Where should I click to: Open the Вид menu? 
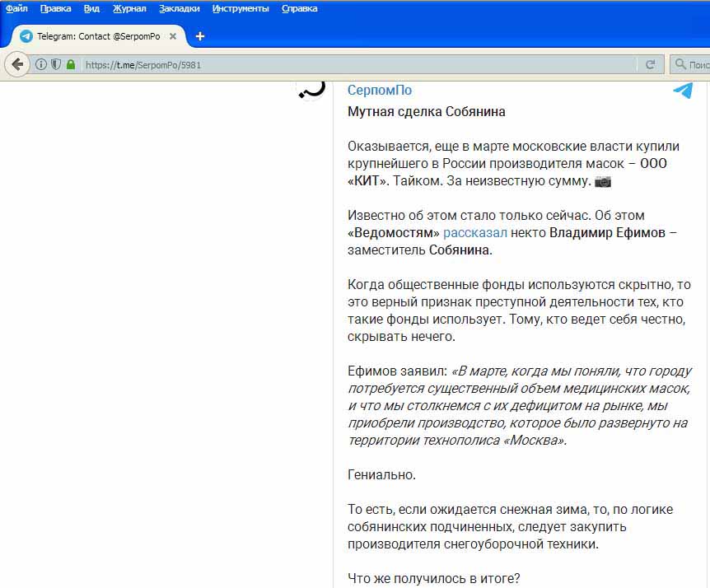coord(91,8)
